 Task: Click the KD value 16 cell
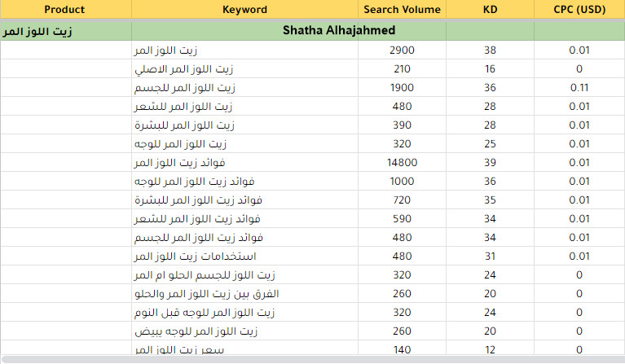(x=490, y=68)
